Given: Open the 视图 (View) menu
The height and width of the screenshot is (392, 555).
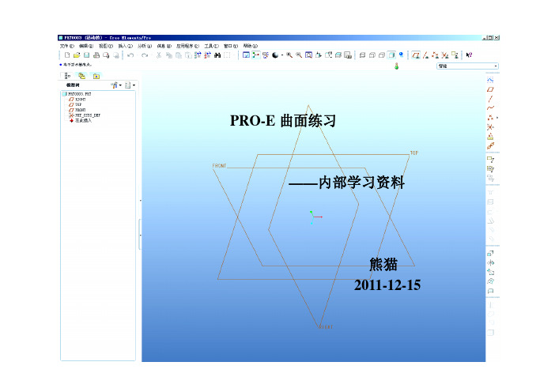Looking at the screenshot, I should (x=105, y=46).
